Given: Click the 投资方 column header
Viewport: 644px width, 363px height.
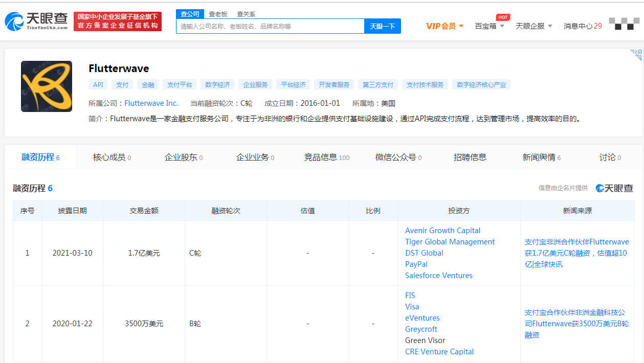Looking at the screenshot, I should coord(459,211).
